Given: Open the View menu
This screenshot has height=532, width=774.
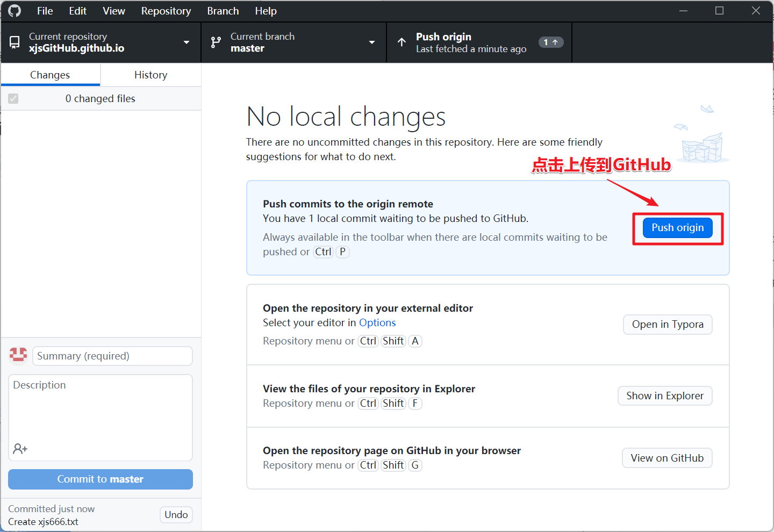Looking at the screenshot, I should pos(114,11).
